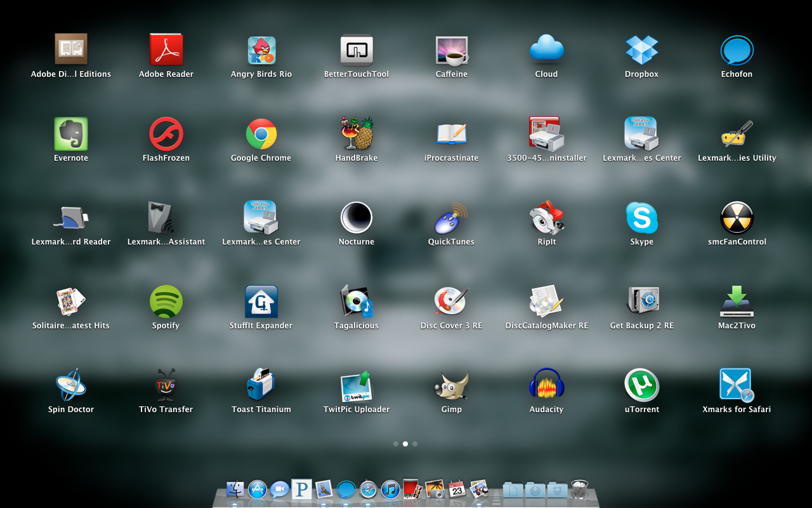812x508 pixels.
Task: Launch Safari compass in the Dock
Action: (x=369, y=489)
